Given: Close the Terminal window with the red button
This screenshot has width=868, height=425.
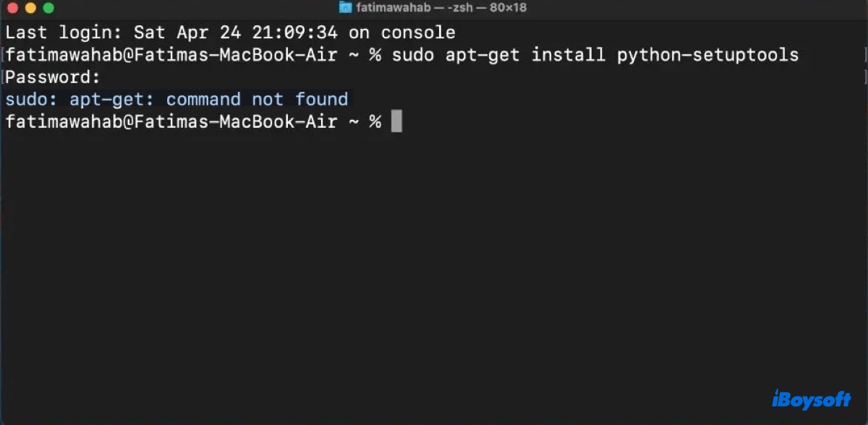Looking at the screenshot, I should click(12, 8).
